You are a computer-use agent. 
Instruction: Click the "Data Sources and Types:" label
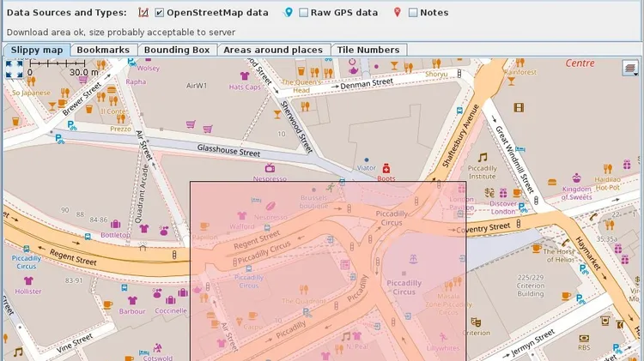(66, 13)
